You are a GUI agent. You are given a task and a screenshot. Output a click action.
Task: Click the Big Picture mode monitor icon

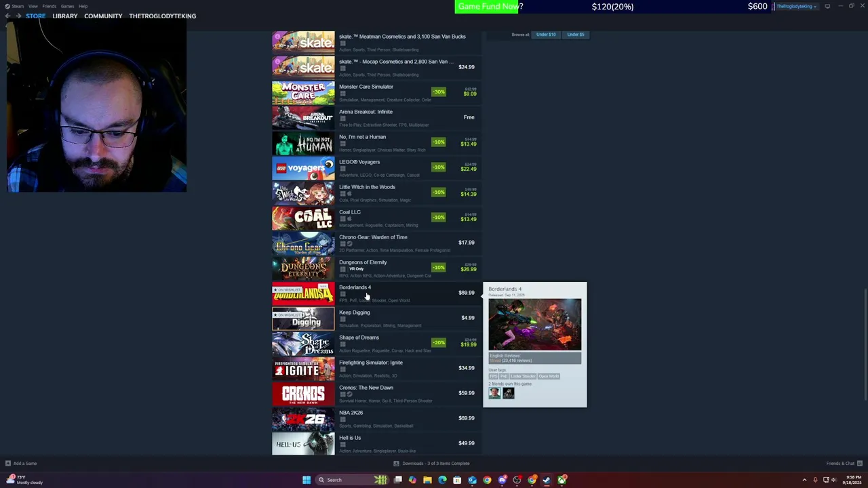827,6
